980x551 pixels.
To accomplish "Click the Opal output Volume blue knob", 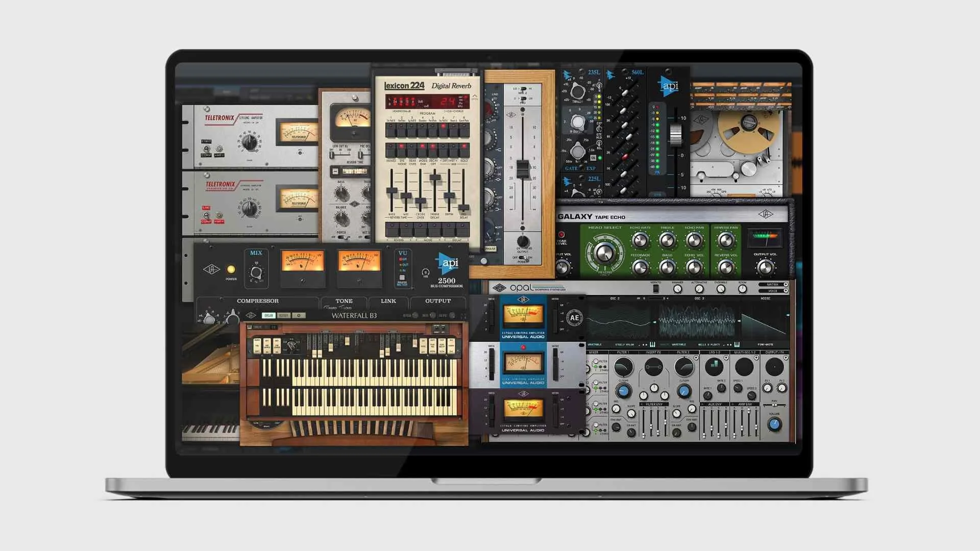I will (x=774, y=424).
